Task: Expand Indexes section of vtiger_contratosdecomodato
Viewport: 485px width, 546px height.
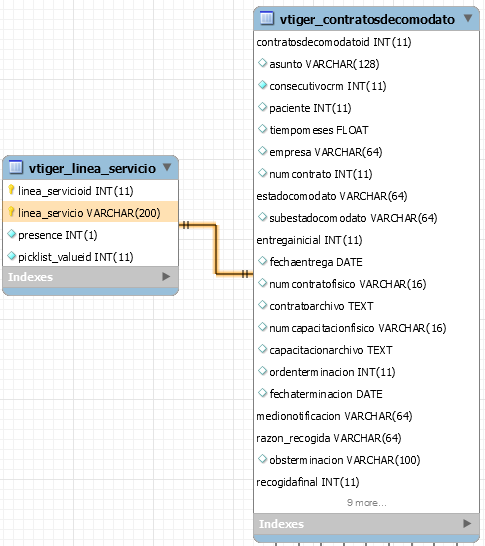Action: (x=467, y=523)
